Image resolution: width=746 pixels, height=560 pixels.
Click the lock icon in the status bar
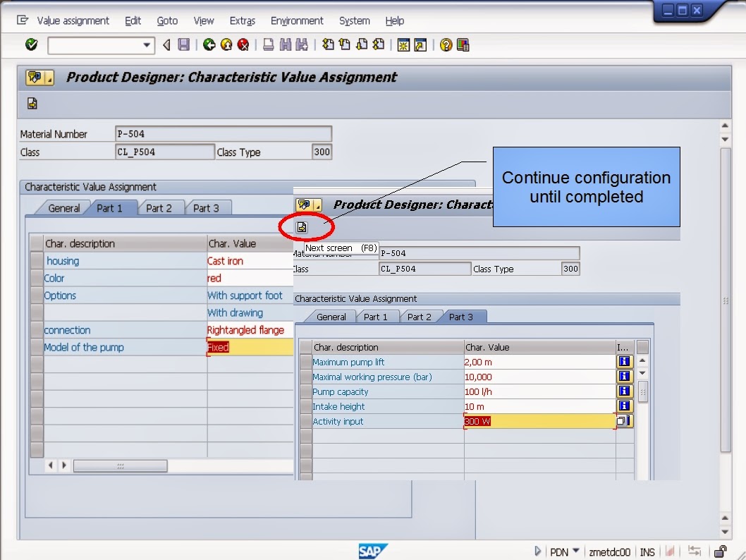720,552
